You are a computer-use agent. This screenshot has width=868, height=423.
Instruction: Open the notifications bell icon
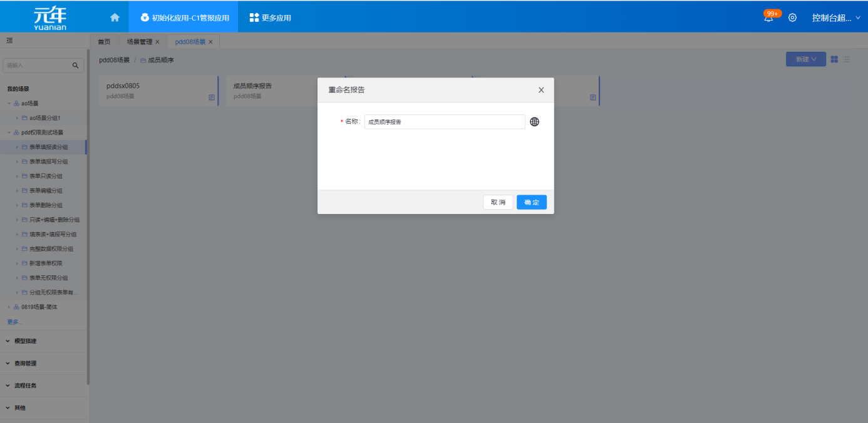pyautogui.click(x=768, y=18)
